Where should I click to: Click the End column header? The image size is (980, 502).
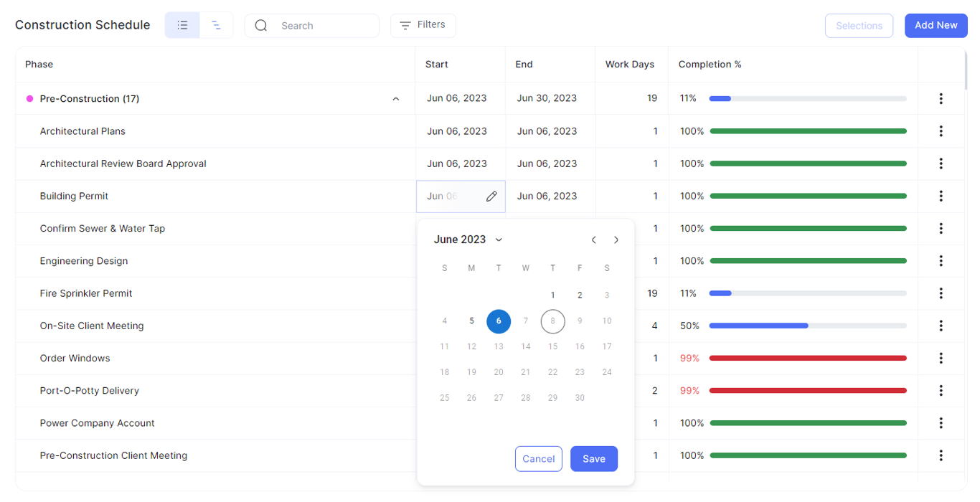tap(524, 65)
